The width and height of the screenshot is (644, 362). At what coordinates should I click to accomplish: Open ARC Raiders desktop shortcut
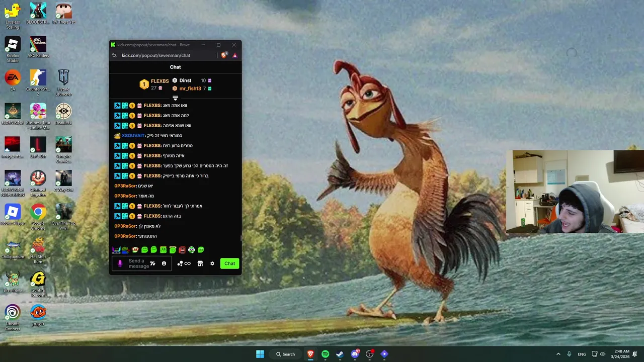[x=38, y=47]
